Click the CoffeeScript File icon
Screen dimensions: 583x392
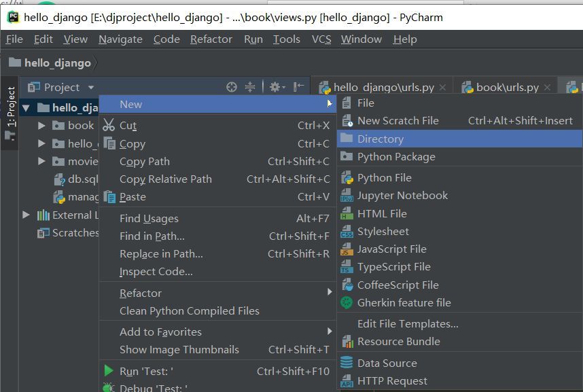[347, 285]
